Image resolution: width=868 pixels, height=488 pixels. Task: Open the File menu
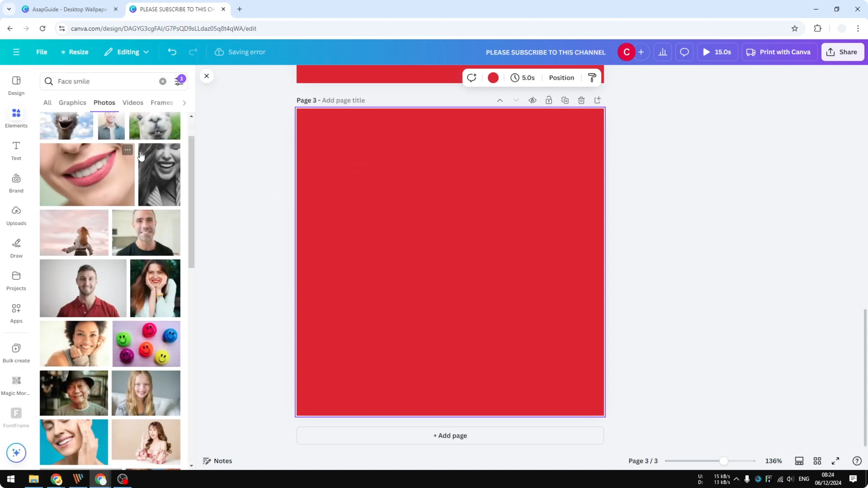(42, 52)
